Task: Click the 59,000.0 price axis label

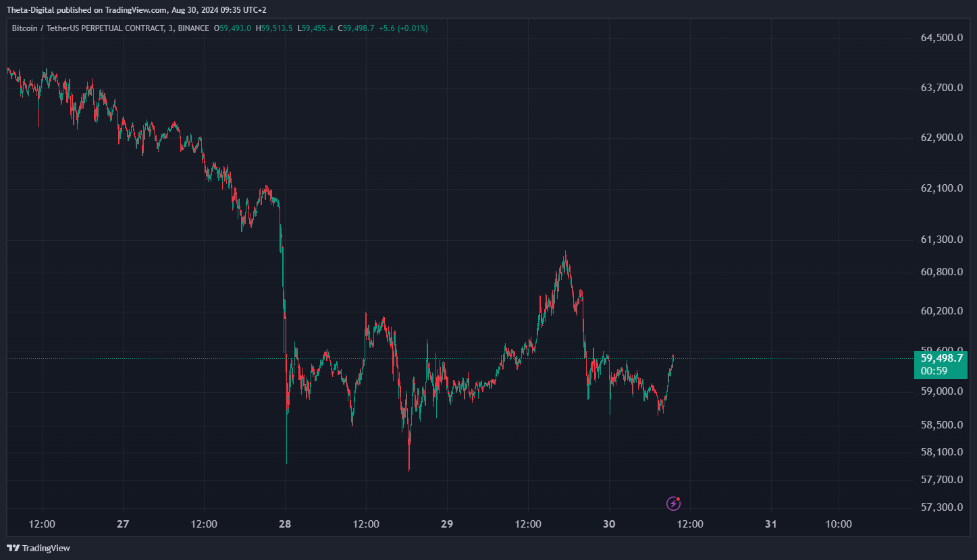Action: 941,391
